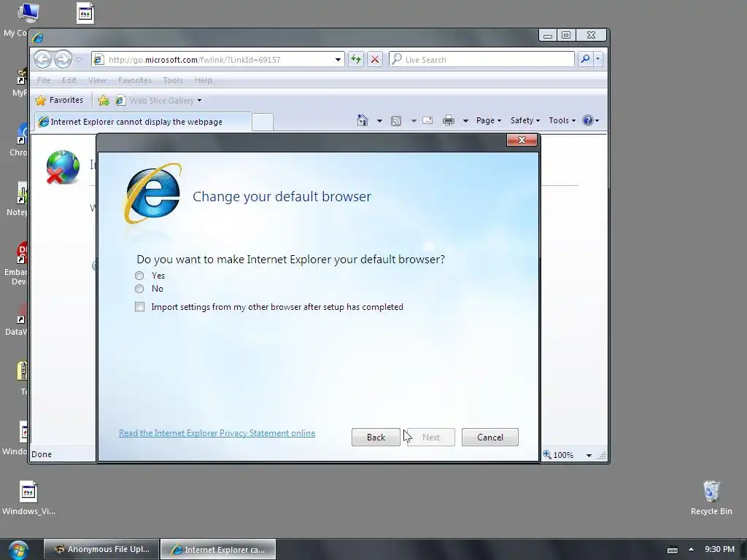The image size is (747, 560).
Task: Open a new tab with the blank tab button
Action: pyautogui.click(x=263, y=122)
